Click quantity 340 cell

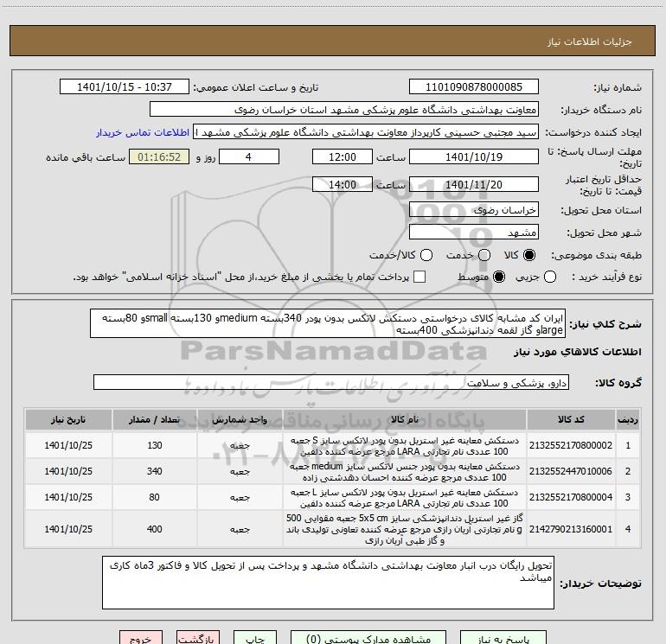coord(154,471)
